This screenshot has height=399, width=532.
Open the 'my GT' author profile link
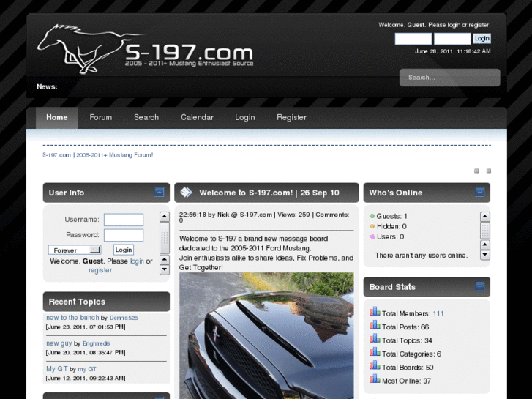click(87, 369)
